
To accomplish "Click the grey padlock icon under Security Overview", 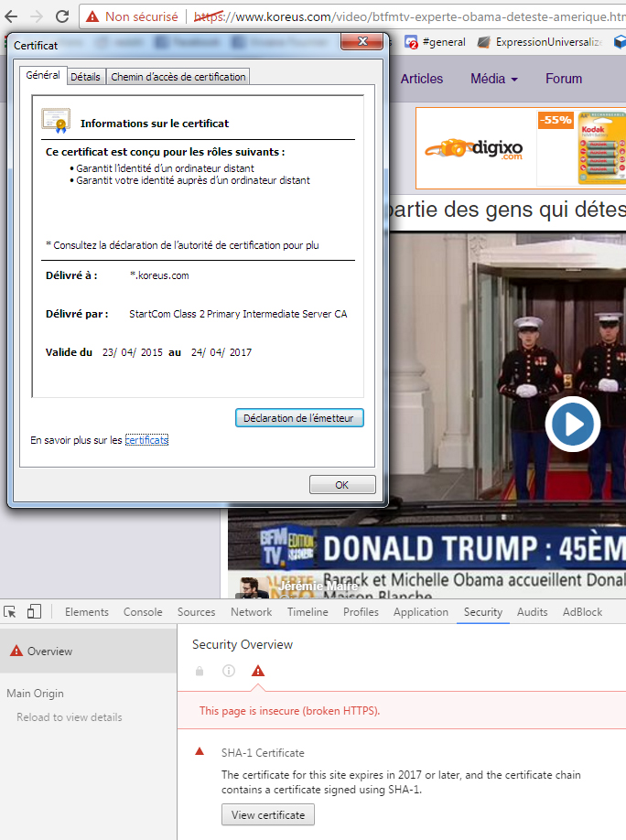I will pos(200,671).
